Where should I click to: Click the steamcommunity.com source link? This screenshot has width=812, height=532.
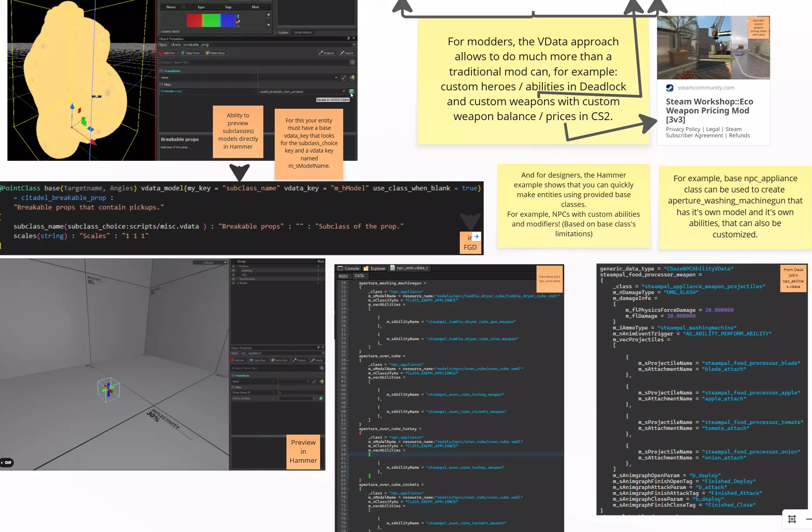706,88
